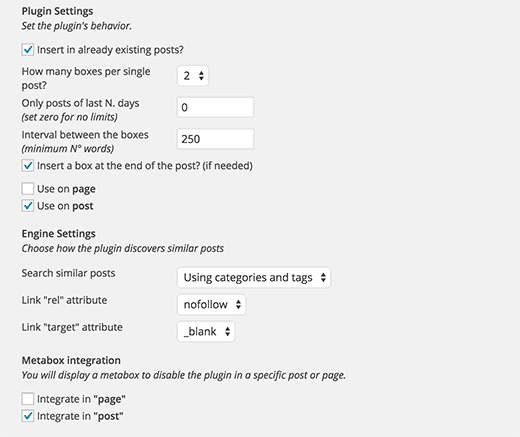The height and width of the screenshot is (437, 520).
Task: Uncheck the Integrate in "post" checkbox
Action: point(28,416)
